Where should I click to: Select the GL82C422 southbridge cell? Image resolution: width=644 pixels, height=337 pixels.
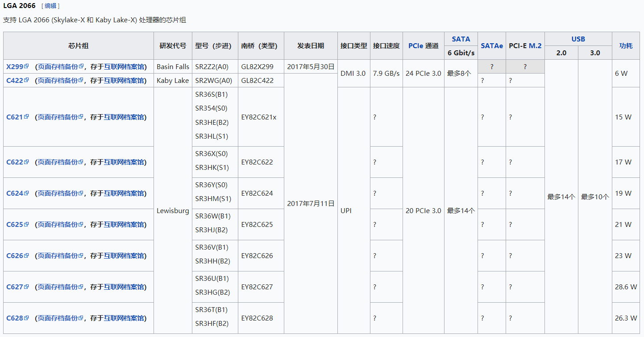coord(261,80)
